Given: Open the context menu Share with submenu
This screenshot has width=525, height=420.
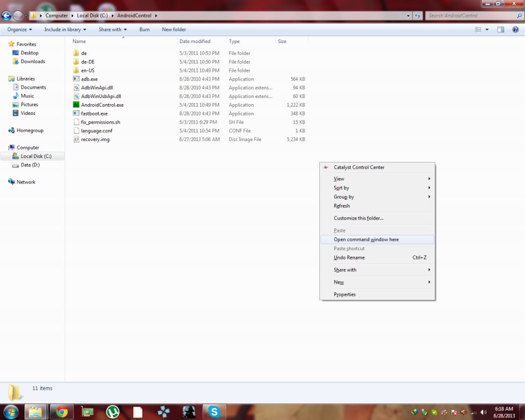Looking at the screenshot, I should click(x=377, y=270).
